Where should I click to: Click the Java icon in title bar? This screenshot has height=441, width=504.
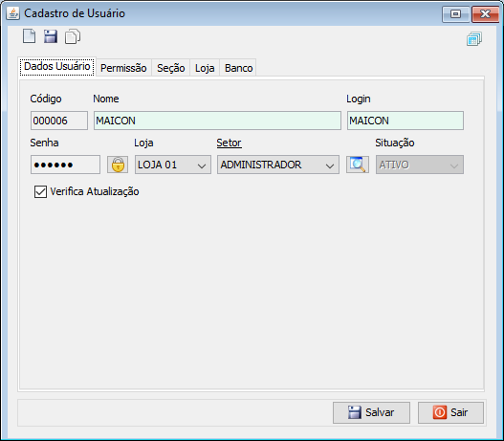tap(13, 13)
